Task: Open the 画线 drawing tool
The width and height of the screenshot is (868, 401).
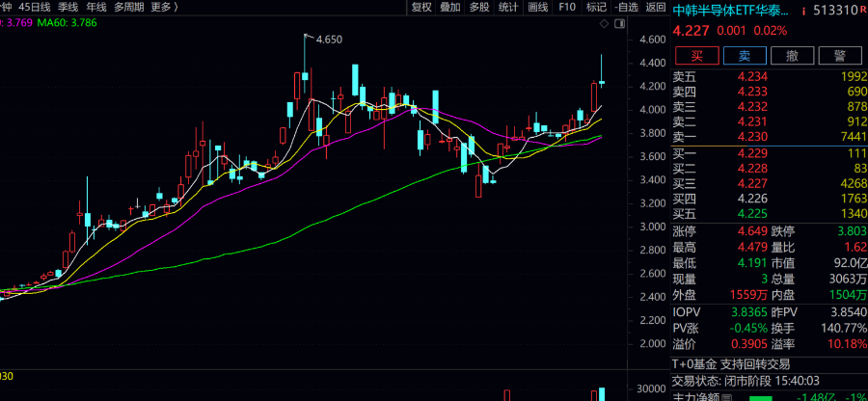Action: click(x=538, y=7)
